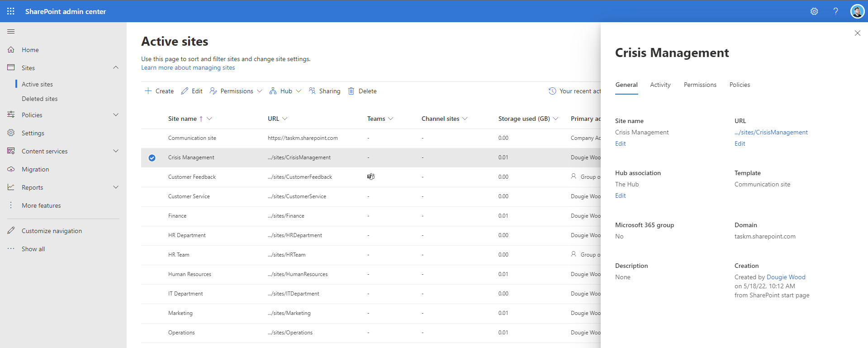Click the .../sites/CustomerService URL cell
Viewport: 868px width, 348px height.
click(297, 196)
